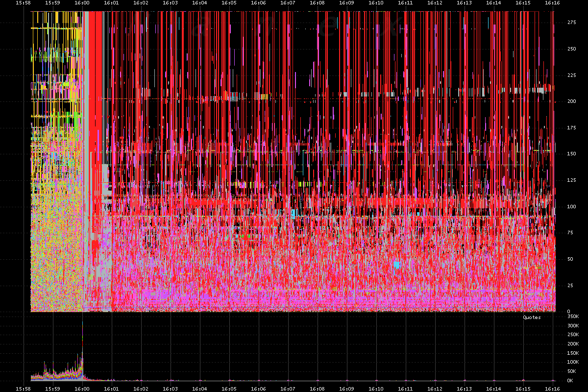Screen dimensions: 588x392
Task: Select 16:13 on the bottom time axis
Action: click(464, 389)
